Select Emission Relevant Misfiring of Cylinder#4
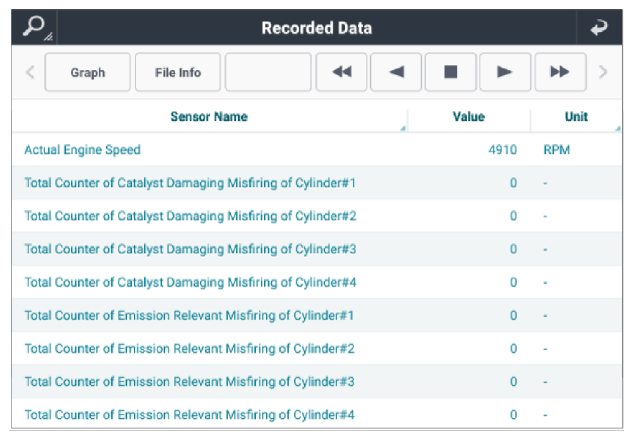633x440 pixels. coord(317,414)
